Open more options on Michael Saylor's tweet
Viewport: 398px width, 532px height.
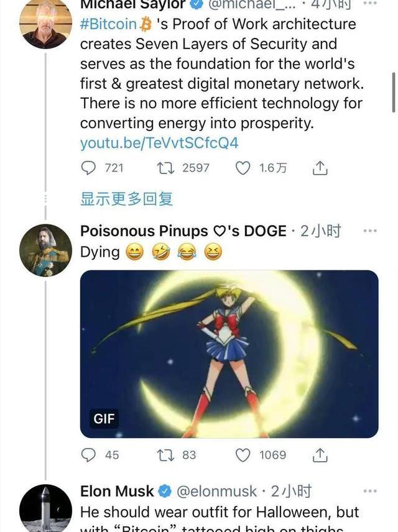[370, 4]
